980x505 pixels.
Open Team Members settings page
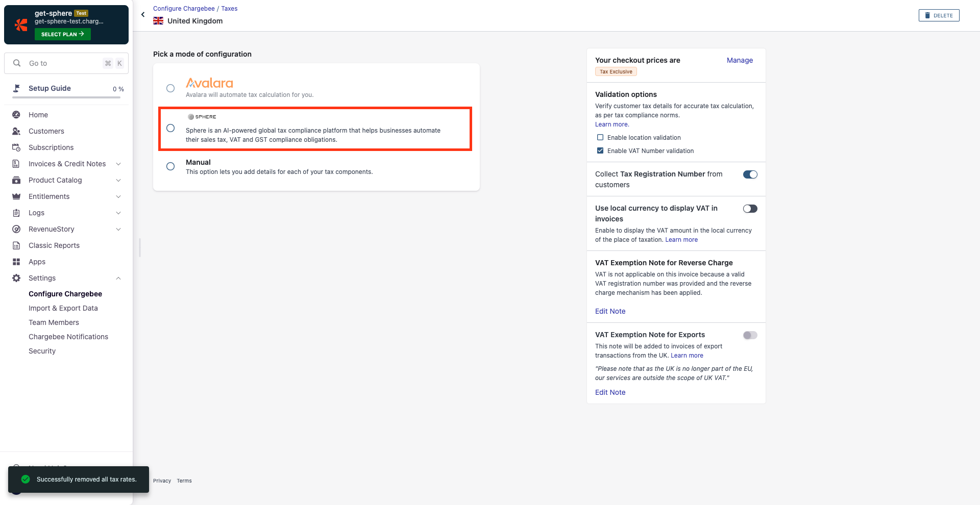pyautogui.click(x=54, y=322)
